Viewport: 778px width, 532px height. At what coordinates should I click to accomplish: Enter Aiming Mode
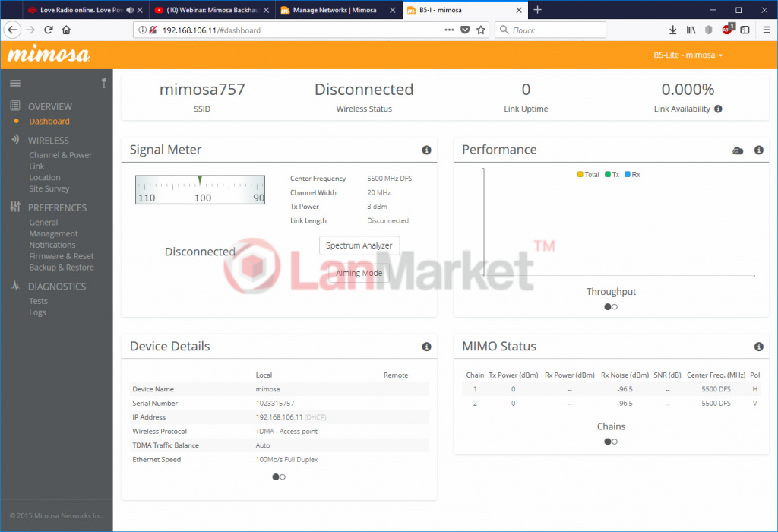[359, 273]
